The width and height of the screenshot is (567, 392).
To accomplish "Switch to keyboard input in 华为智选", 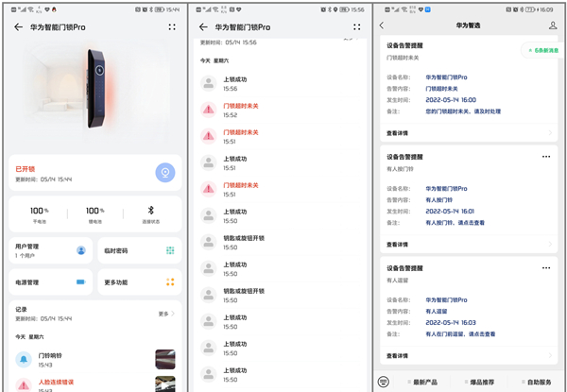I will click(x=383, y=382).
